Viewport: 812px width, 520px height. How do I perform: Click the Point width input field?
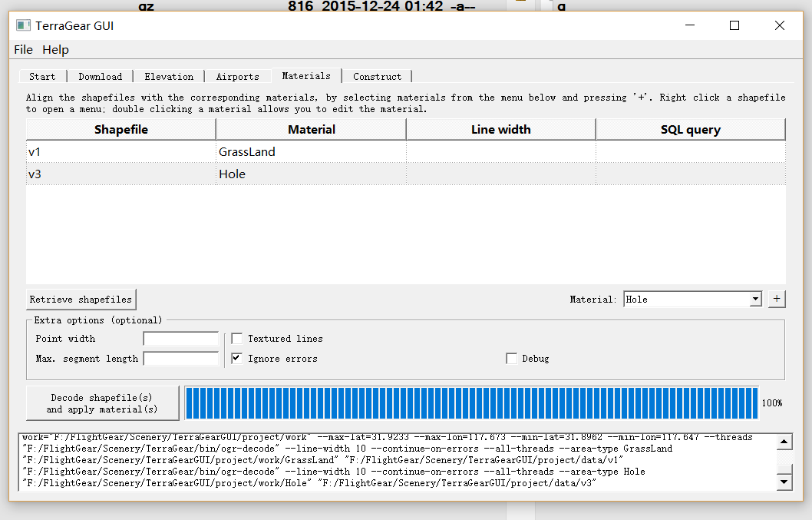click(180, 339)
